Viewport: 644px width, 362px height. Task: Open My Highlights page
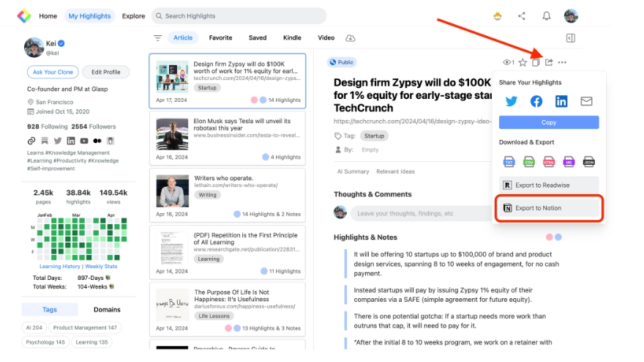click(x=89, y=16)
